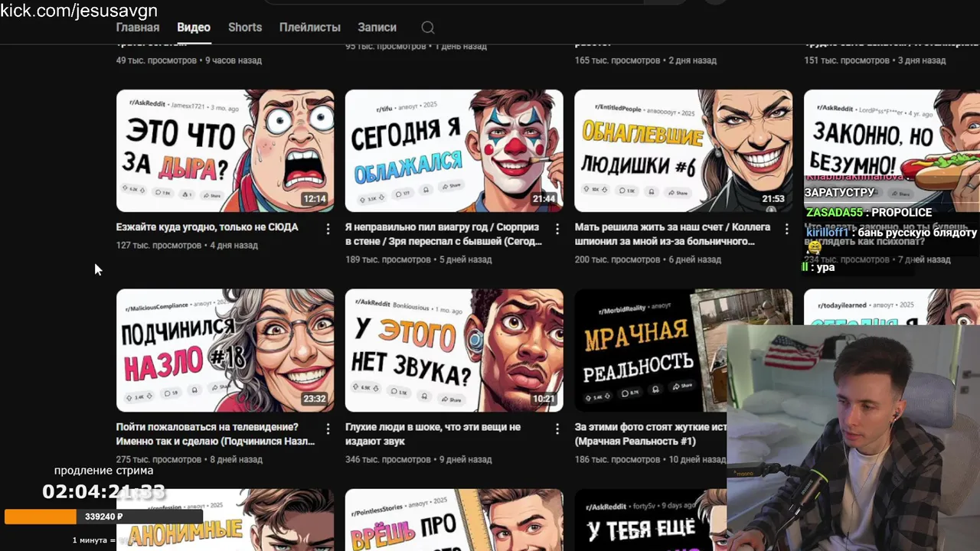Click the 12:14 duration badge
980x551 pixels.
point(315,199)
